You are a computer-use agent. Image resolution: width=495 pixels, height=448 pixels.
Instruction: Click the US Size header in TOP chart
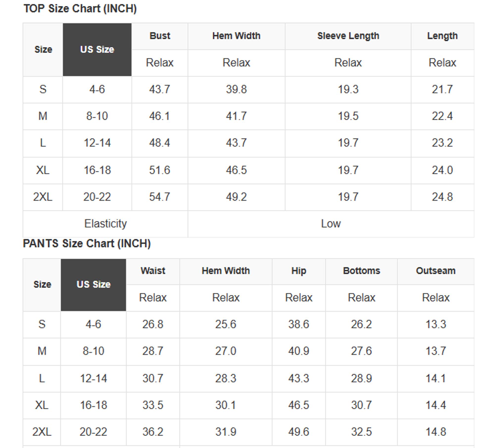97,50
